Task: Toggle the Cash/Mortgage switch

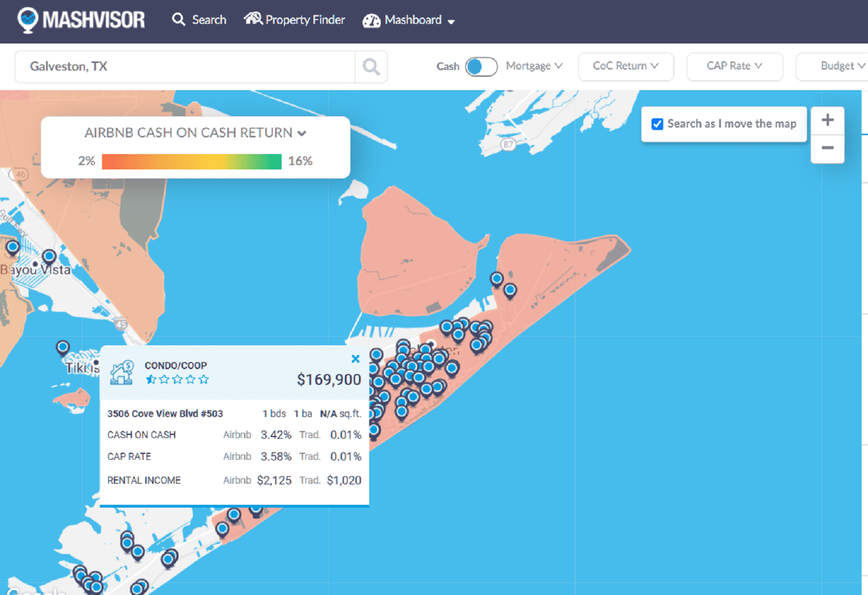Action: pyautogui.click(x=481, y=67)
